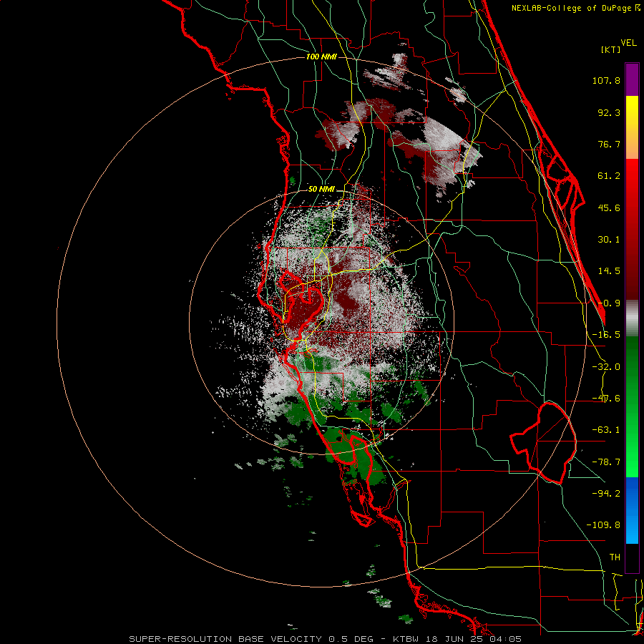
Task: Click the -47.6 scale value
Action: pyautogui.click(x=606, y=399)
